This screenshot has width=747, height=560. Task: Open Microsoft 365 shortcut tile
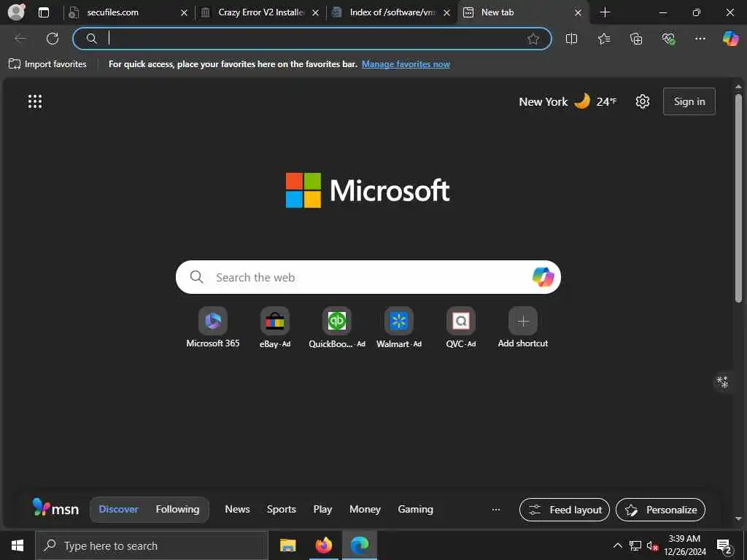213,328
